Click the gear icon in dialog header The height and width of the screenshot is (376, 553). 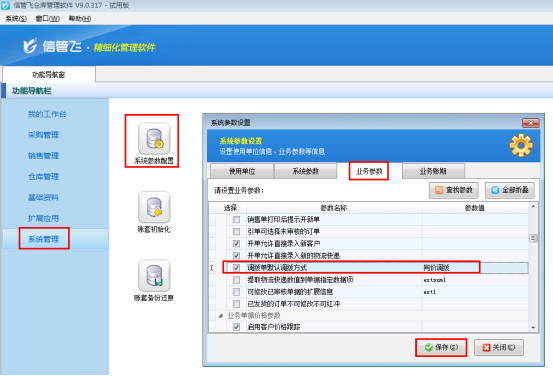[x=521, y=145]
